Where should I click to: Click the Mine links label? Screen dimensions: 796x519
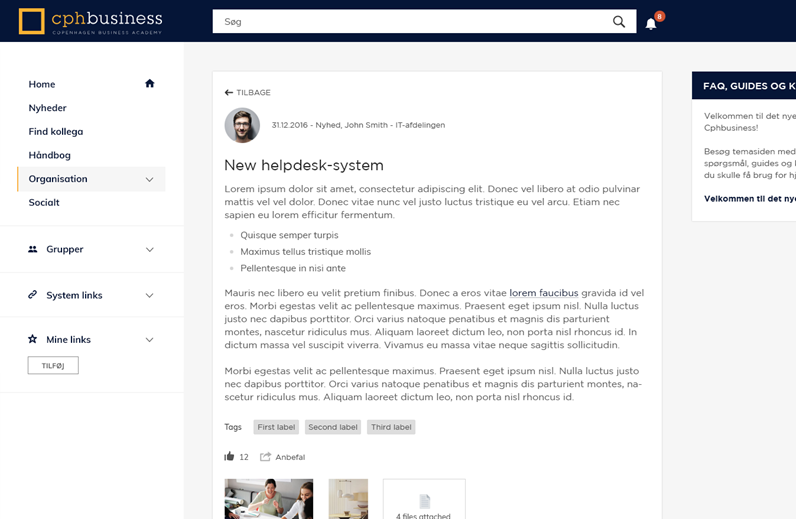coord(68,339)
